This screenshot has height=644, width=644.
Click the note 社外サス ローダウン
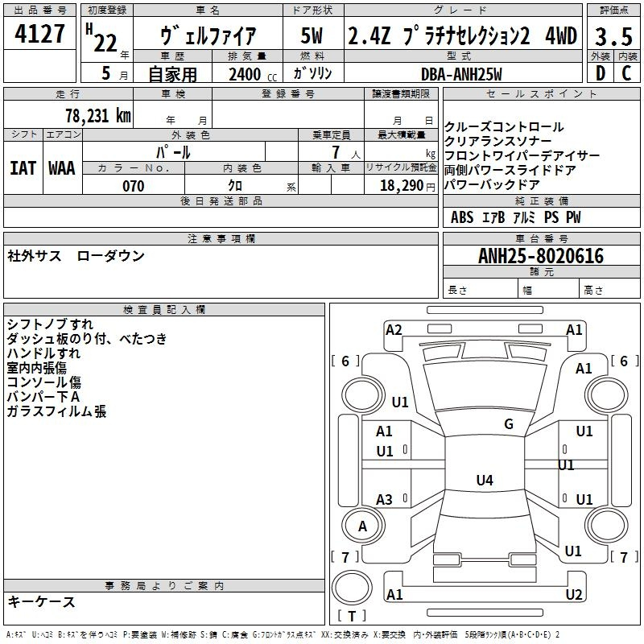(x=76, y=256)
